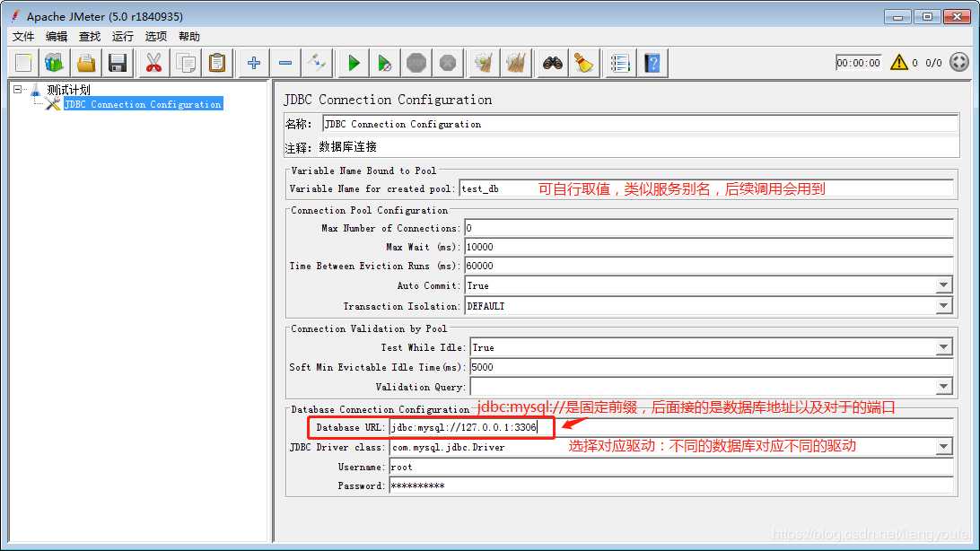Click the Shutdown test icon
The image size is (980, 551).
click(x=448, y=63)
